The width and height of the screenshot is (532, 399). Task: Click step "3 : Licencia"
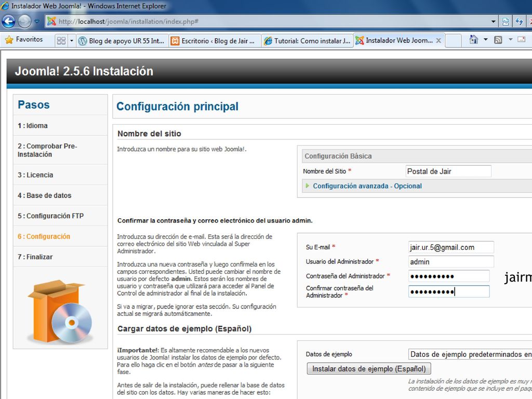35,175
